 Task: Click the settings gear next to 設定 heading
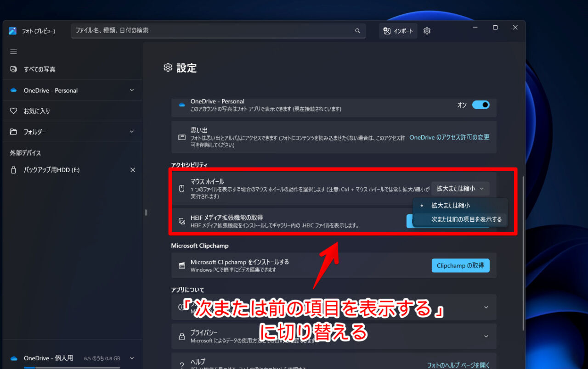coord(168,68)
